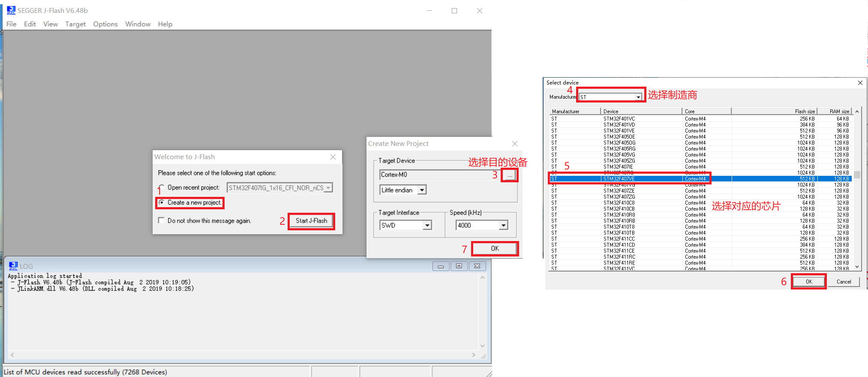The height and width of the screenshot is (377, 868).
Task: Select Create a new project option
Action: tap(190, 202)
